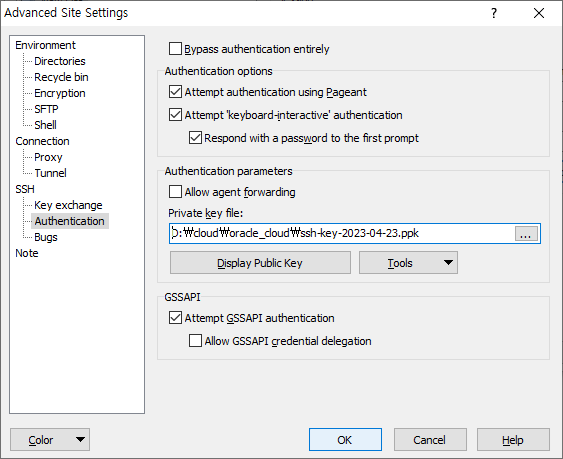Click the question mark help icon in title bar
The height and width of the screenshot is (459, 563).
pyautogui.click(x=494, y=13)
